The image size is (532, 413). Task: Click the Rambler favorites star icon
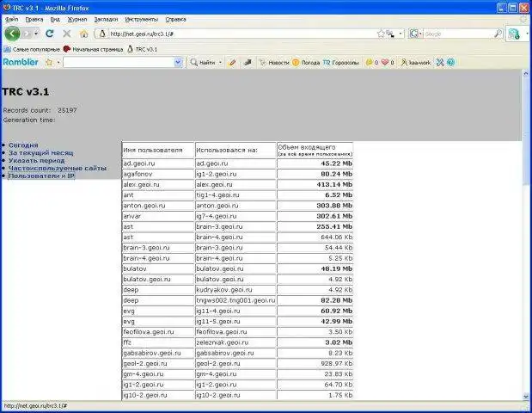(49, 62)
